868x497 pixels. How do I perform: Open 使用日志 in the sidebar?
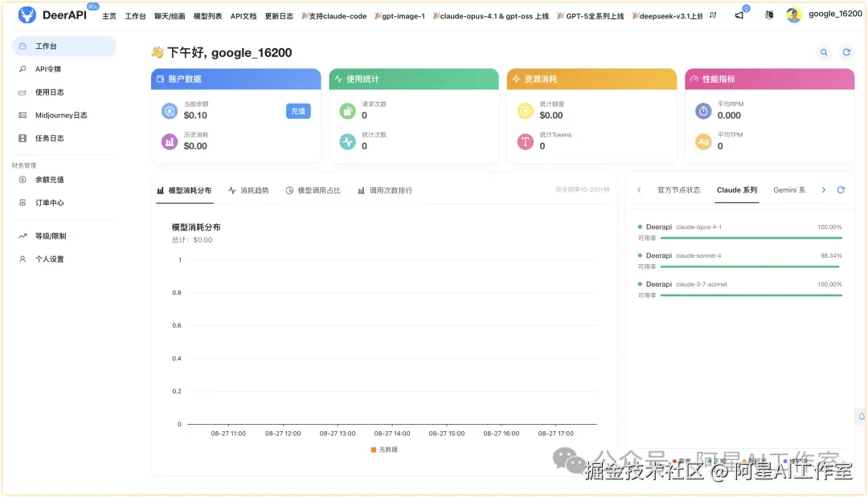click(x=64, y=92)
